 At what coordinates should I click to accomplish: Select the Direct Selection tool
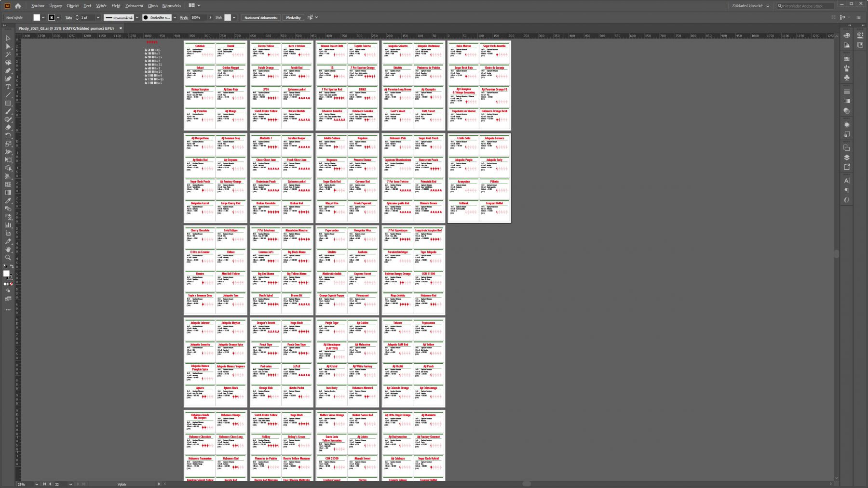coord(8,46)
